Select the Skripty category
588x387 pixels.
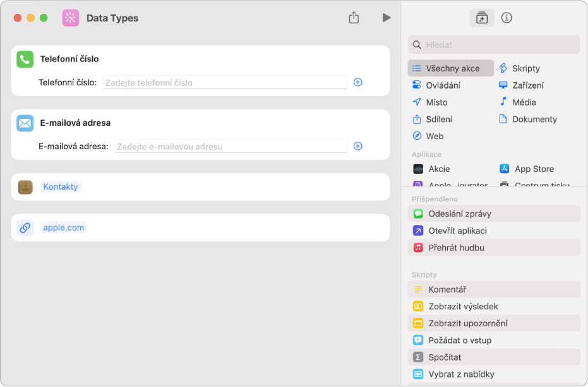pyautogui.click(x=520, y=68)
